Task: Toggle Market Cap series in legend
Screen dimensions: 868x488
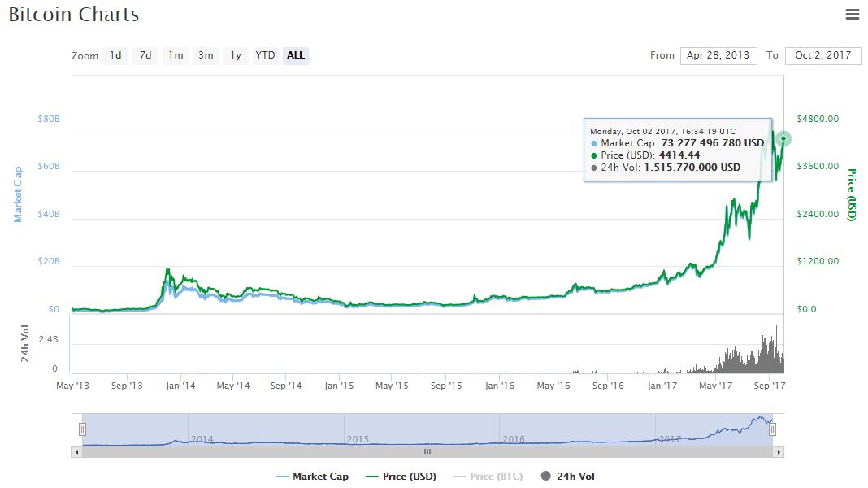Action: click(311, 477)
